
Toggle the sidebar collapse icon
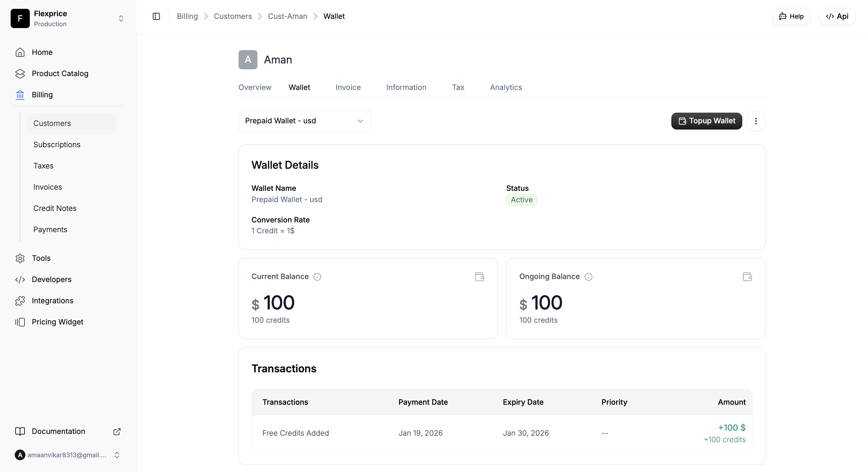pos(156,16)
